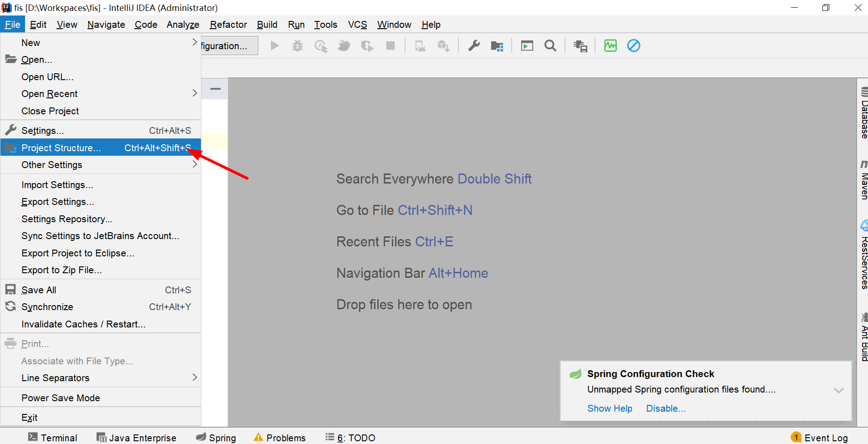Open Project Structure toolbar folder icon
Screen dimensions: 868x444
click(497, 46)
